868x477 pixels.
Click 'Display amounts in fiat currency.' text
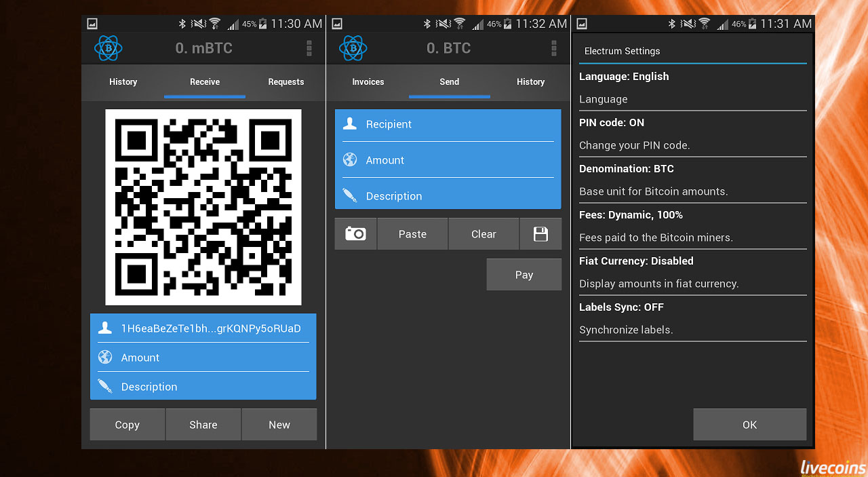click(659, 284)
